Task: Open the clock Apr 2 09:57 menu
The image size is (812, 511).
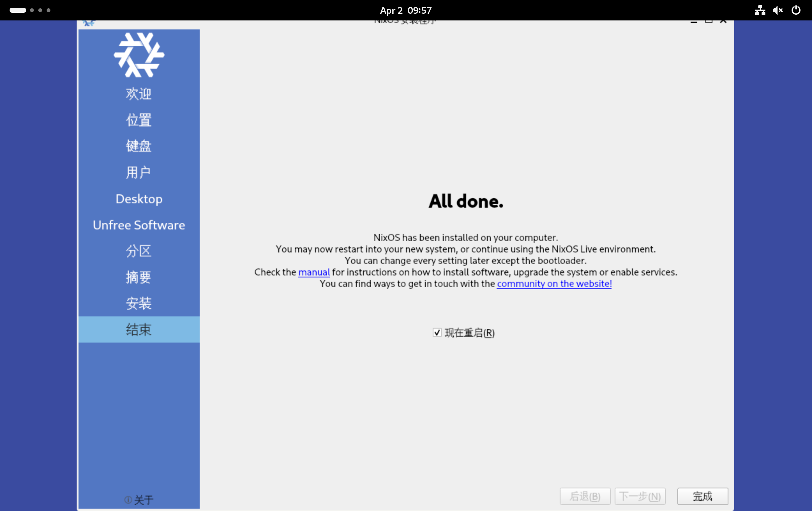Action: 406,10
